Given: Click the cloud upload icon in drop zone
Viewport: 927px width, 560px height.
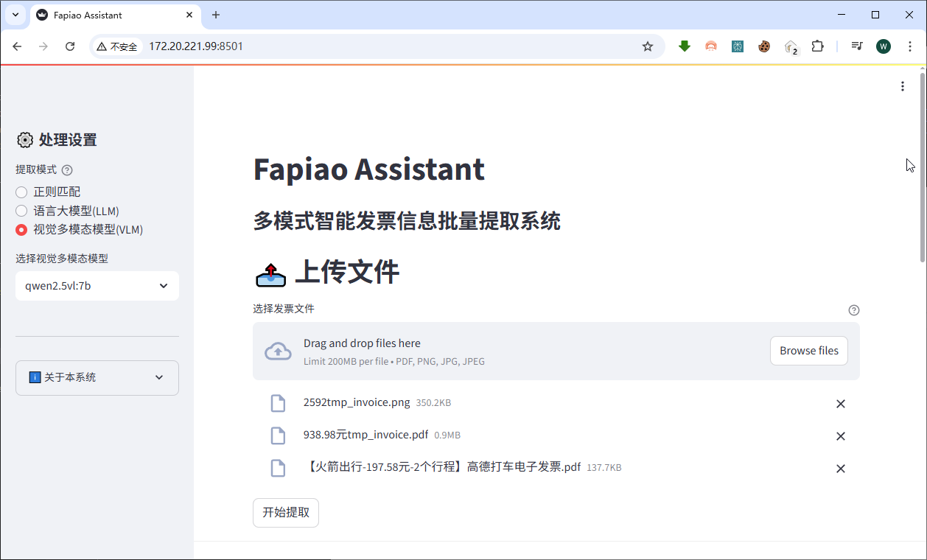Looking at the screenshot, I should coord(278,351).
